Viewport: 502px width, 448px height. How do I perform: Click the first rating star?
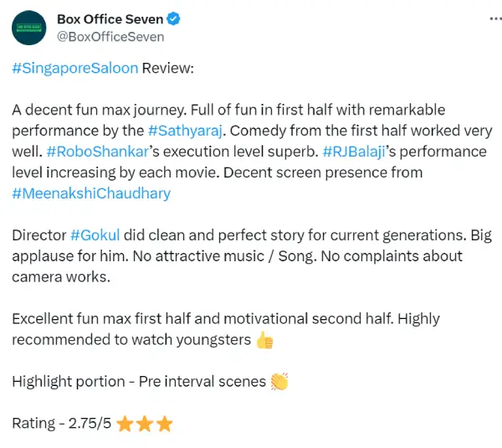[125, 424]
